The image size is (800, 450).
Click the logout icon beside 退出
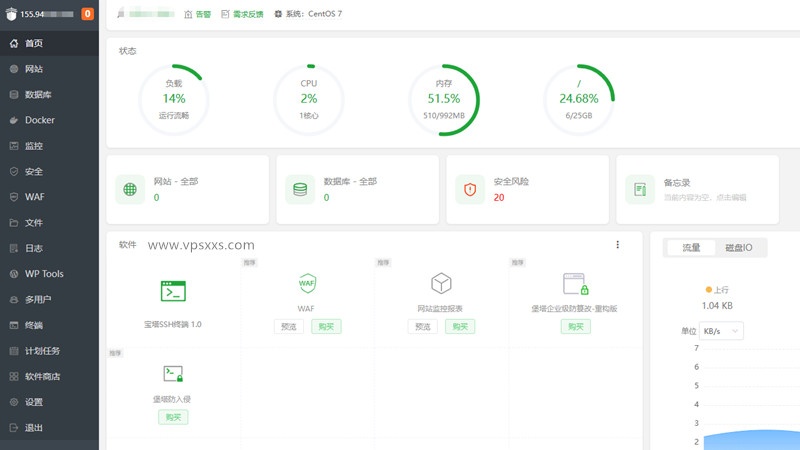click(x=14, y=428)
